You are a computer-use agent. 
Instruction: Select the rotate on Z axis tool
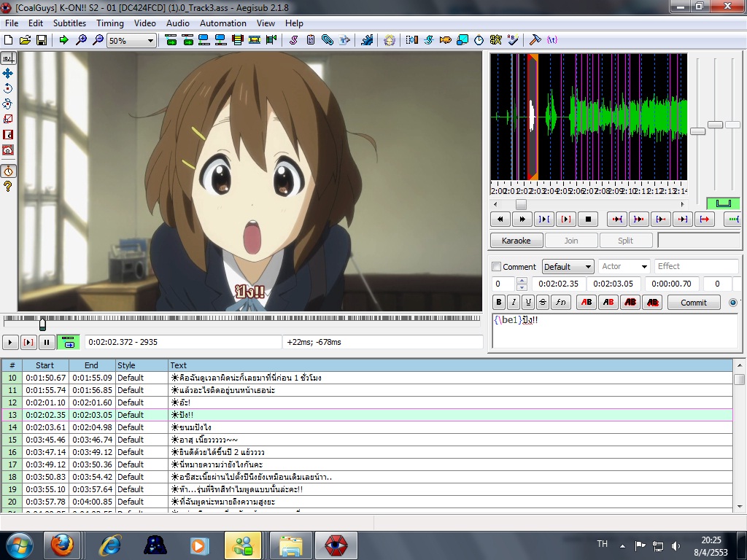click(x=8, y=88)
